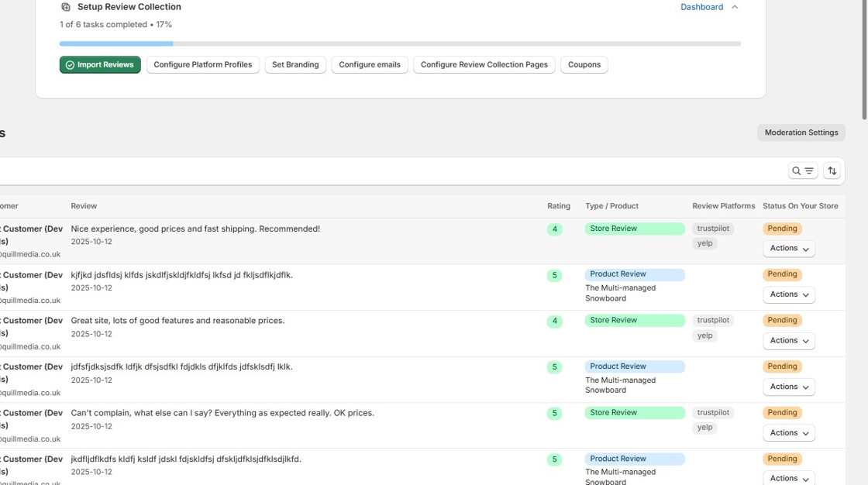This screenshot has width=868, height=485.
Task: Click the Setup Review Collection copy icon
Action: coord(66,7)
